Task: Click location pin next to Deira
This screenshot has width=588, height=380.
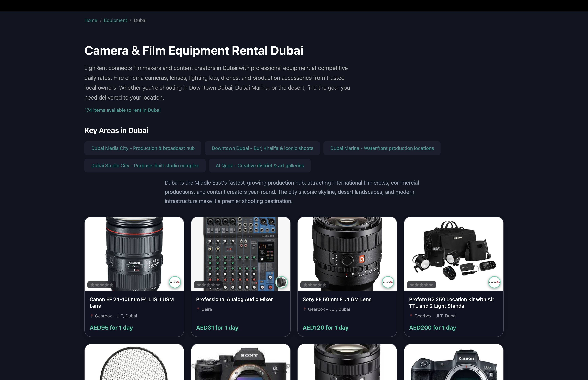Action: (198, 309)
